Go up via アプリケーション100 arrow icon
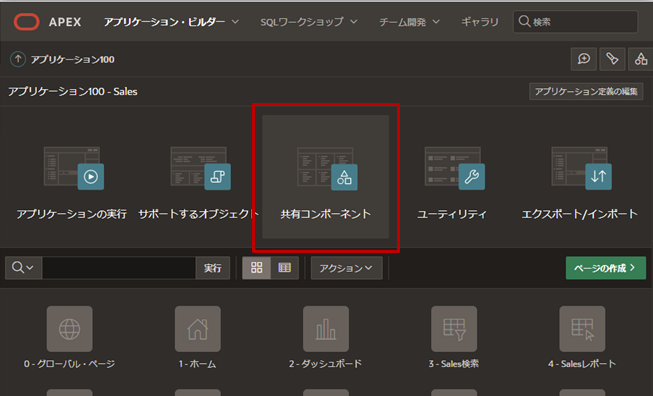 [17, 59]
